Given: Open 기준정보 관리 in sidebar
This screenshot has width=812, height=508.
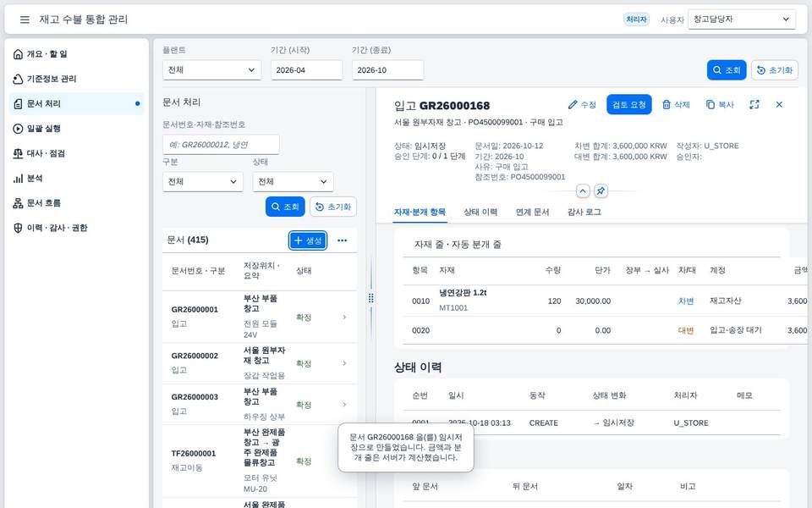Looking at the screenshot, I should pyautogui.click(x=77, y=79).
